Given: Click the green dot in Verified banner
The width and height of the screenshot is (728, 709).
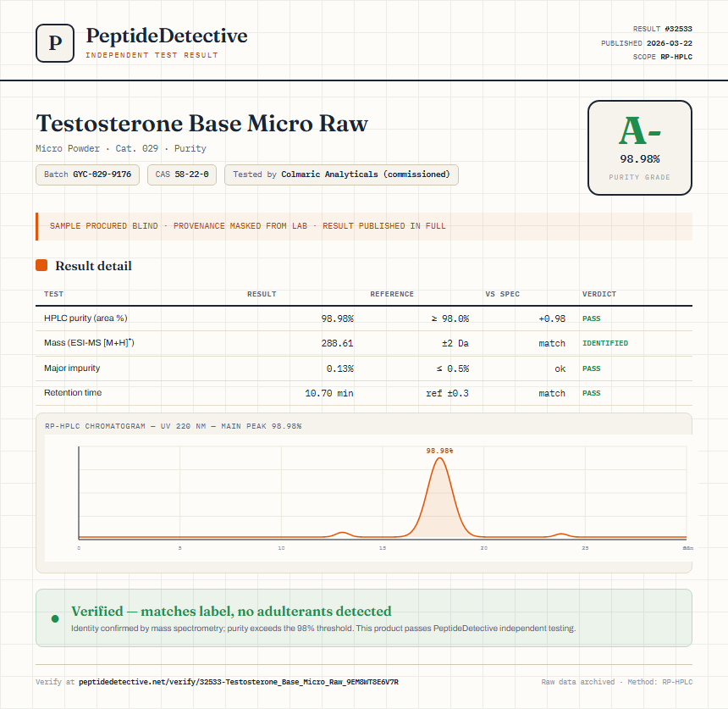Looking at the screenshot, I should (55, 618).
